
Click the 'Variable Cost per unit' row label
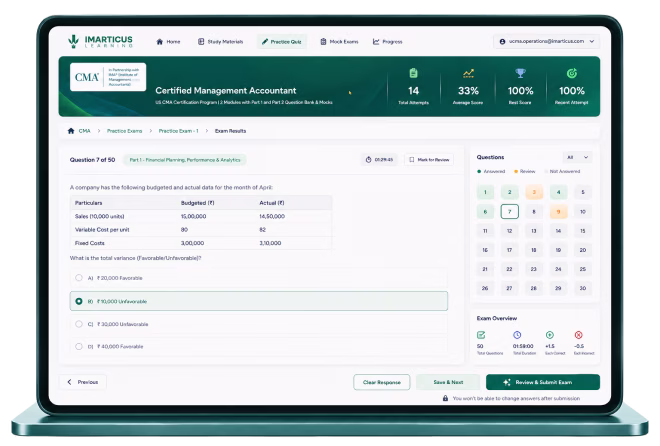tap(102, 230)
